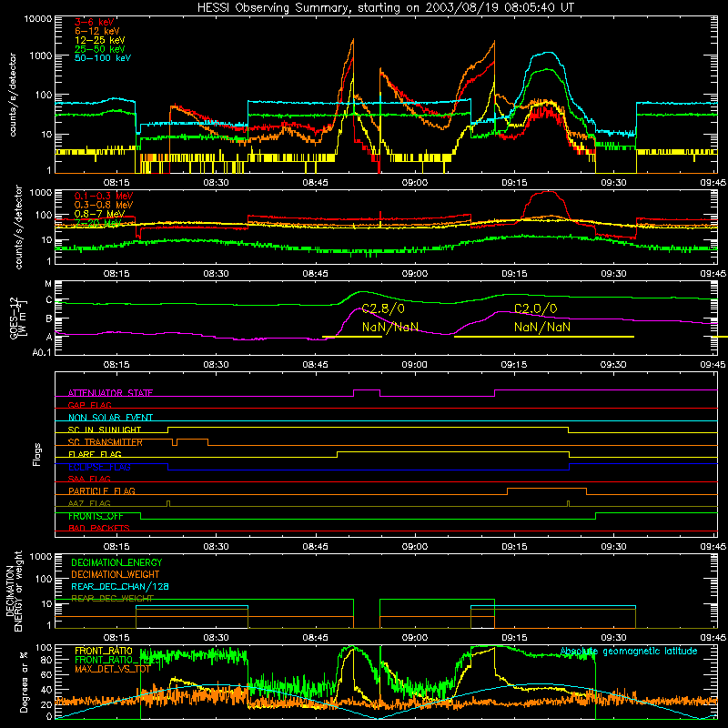The width and height of the screenshot is (728, 728).
Task: Click the 'FLARE_FLAG' label
Action: tap(95, 454)
